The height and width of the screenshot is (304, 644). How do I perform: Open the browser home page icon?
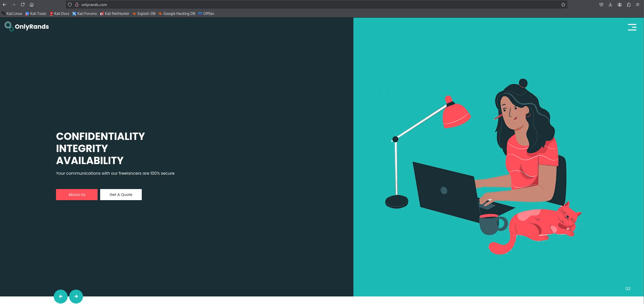point(32,5)
